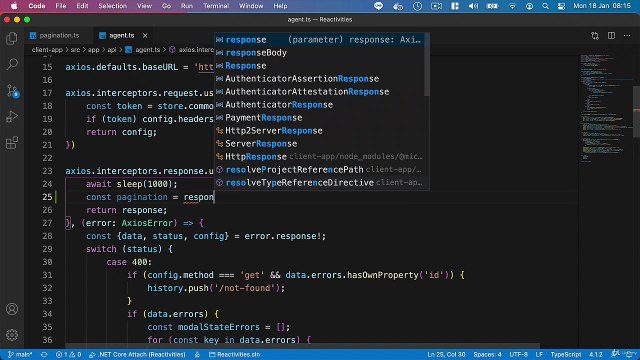Screen dimensions: 640x360
Task: Open the Search view in activity bar
Action: (x=12, y=64)
